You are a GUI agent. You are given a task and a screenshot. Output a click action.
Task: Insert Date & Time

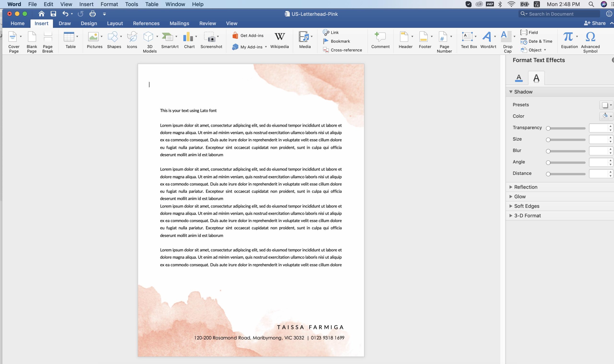(x=537, y=41)
